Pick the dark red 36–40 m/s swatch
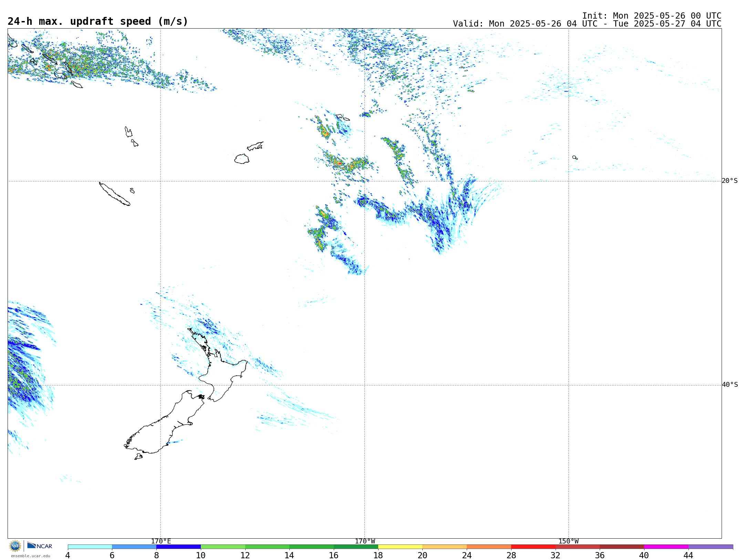 tap(622, 547)
